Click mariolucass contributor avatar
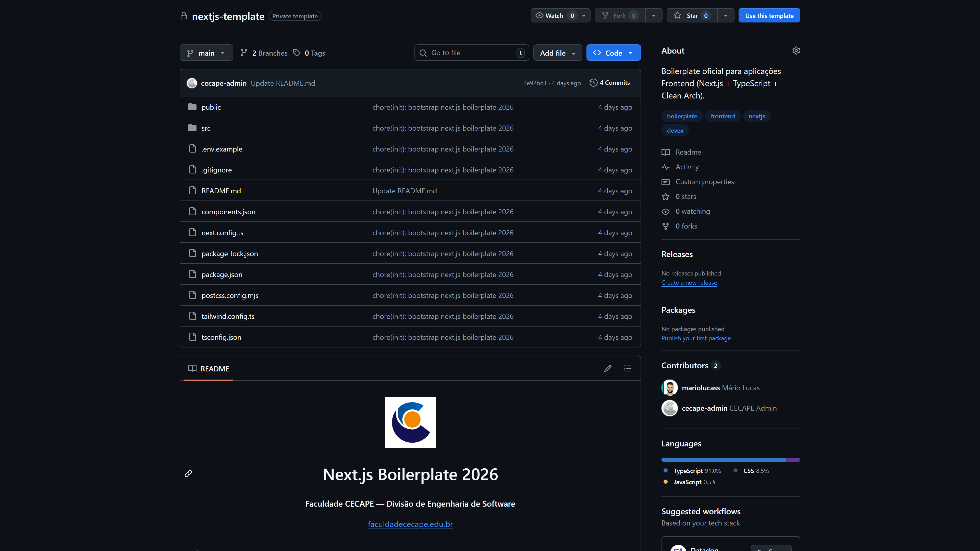This screenshot has width=980, height=551. click(x=670, y=387)
